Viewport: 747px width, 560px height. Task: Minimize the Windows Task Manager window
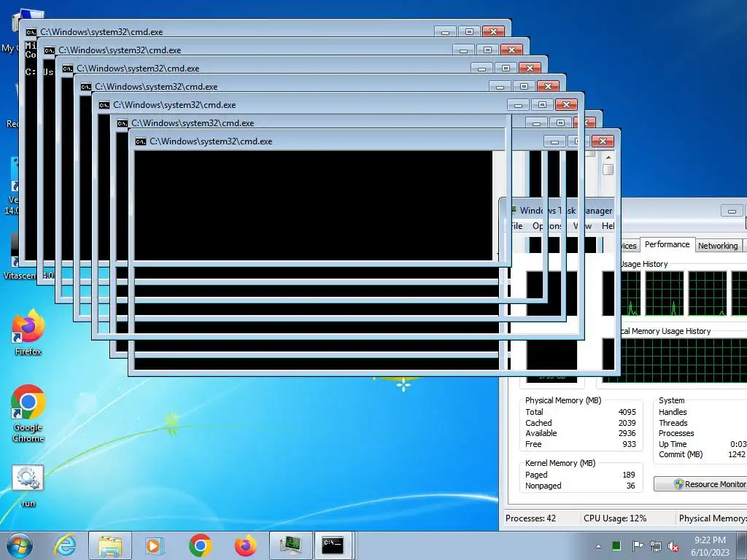pyautogui.click(x=732, y=211)
